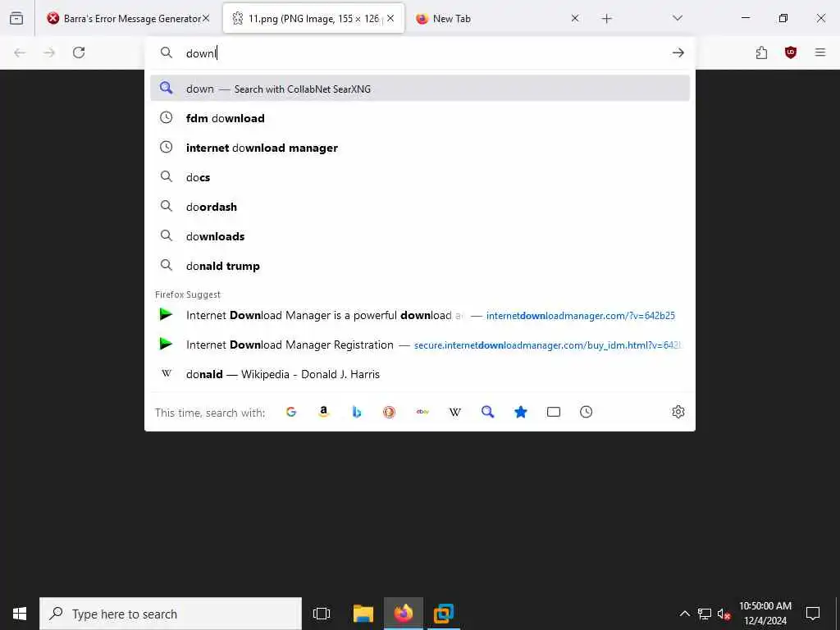Select the 'doordash' search suggestion
Screen dimensions: 840x630
click(420, 206)
